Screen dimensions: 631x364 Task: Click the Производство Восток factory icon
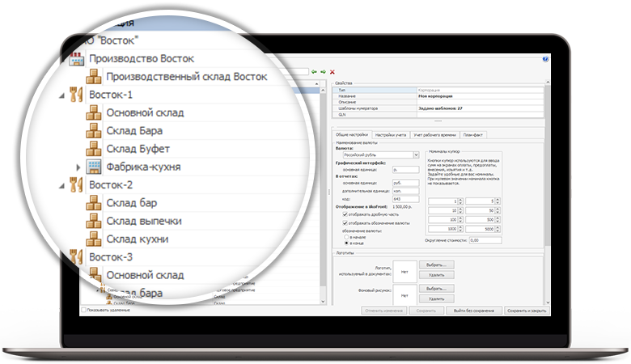76,59
